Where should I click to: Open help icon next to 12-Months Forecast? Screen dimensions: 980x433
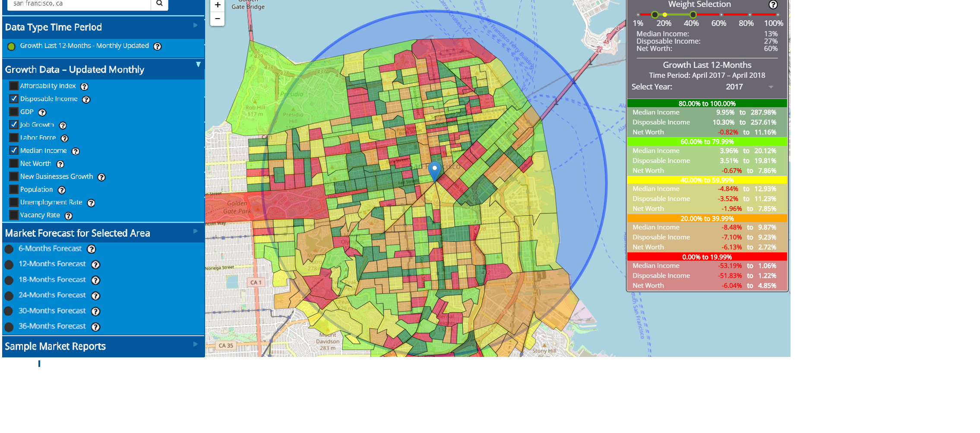(96, 264)
